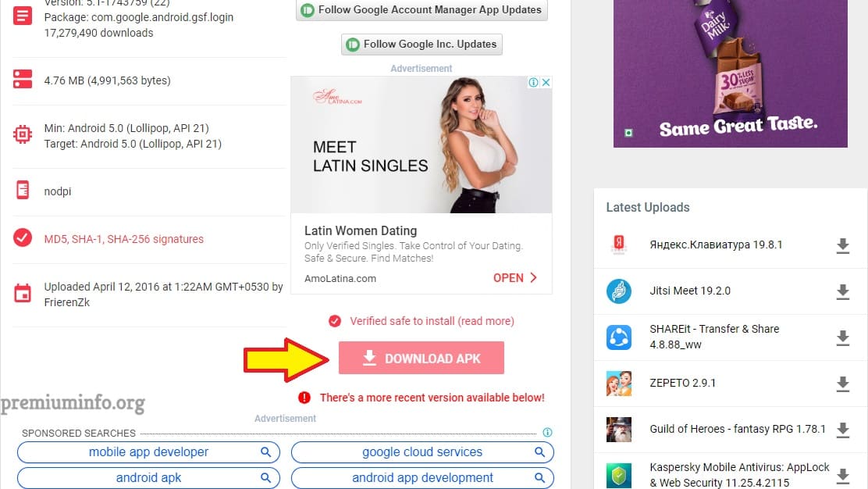Download Яндекс.Клавиатура 19.8.1 via arrow icon
This screenshot has width=868, height=489.
(842, 246)
